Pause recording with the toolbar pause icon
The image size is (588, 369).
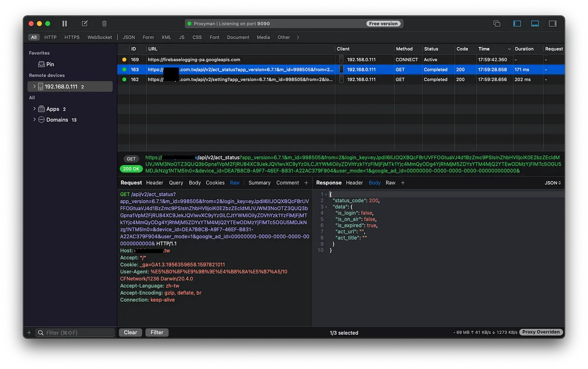tap(65, 23)
